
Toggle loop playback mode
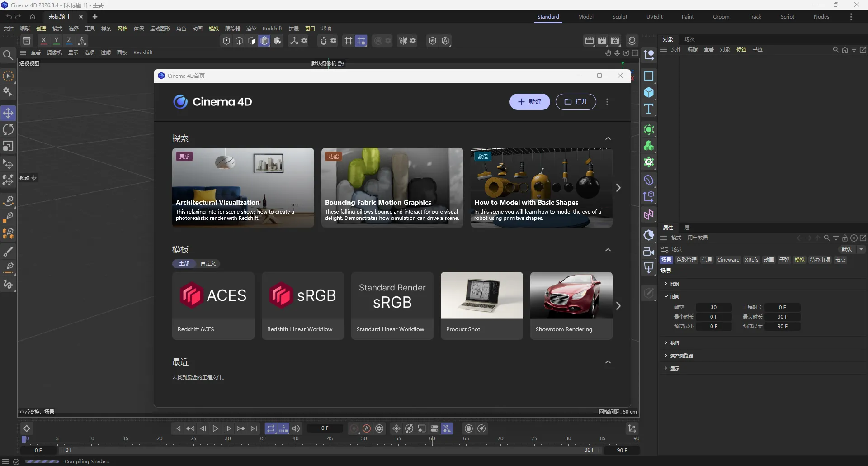coord(271,428)
